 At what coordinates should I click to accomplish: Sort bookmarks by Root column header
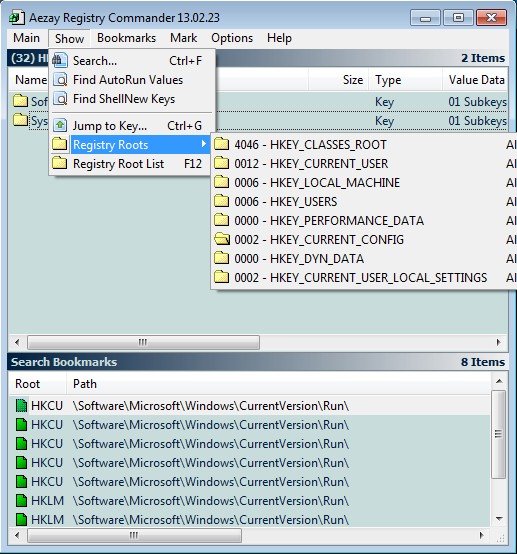point(37,384)
